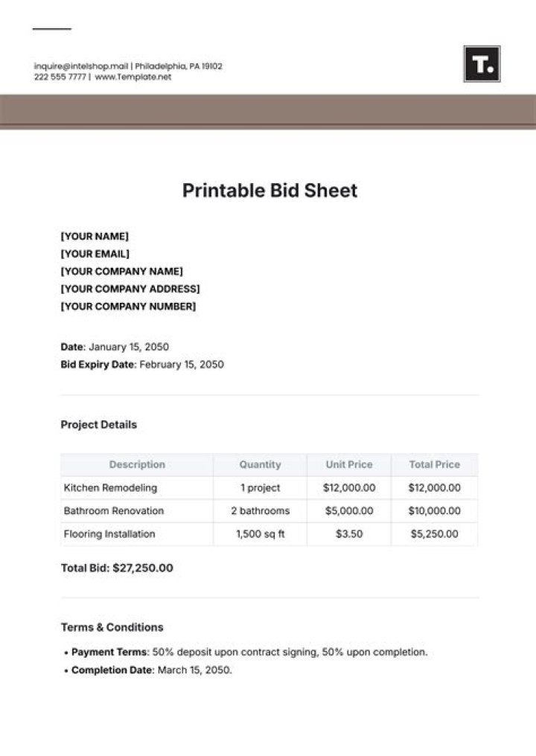Select the Description column header

pyautogui.click(x=137, y=464)
